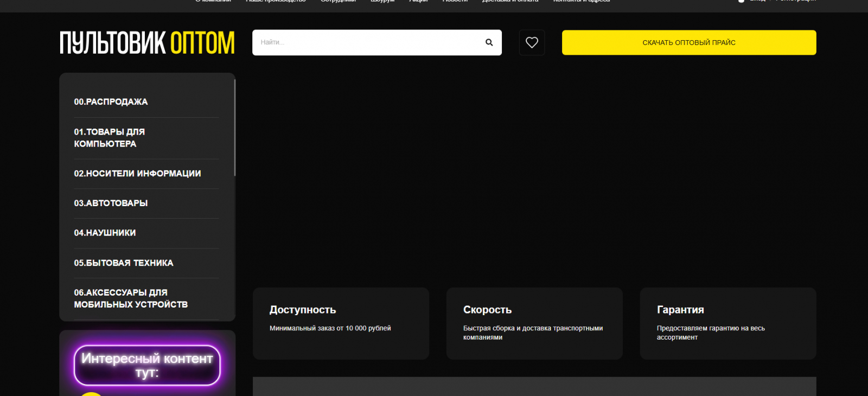Choose the 03.Автотовары category

point(111,203)
